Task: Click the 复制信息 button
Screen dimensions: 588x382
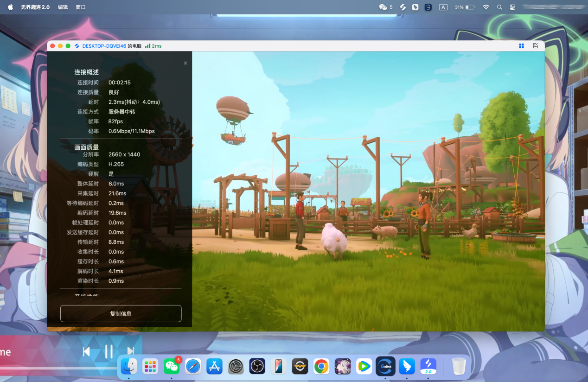Action: [x=121, y=313]
